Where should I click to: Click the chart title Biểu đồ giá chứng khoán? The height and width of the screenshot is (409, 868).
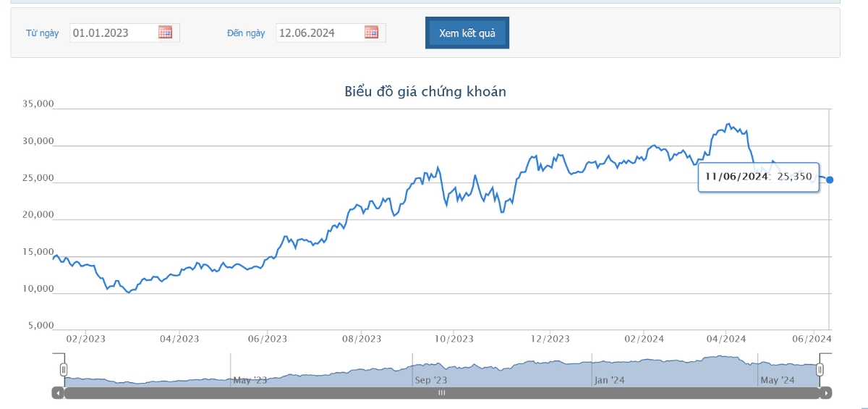[425, 92]
